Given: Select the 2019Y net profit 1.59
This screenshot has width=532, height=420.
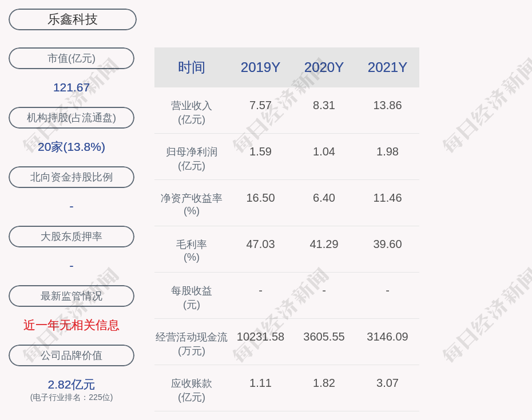Looking at the screenshot, I should (260, 151).
